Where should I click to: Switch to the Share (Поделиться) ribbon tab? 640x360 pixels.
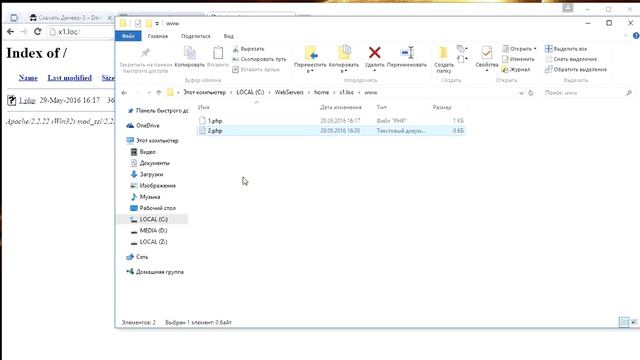[x=196, y=36]
